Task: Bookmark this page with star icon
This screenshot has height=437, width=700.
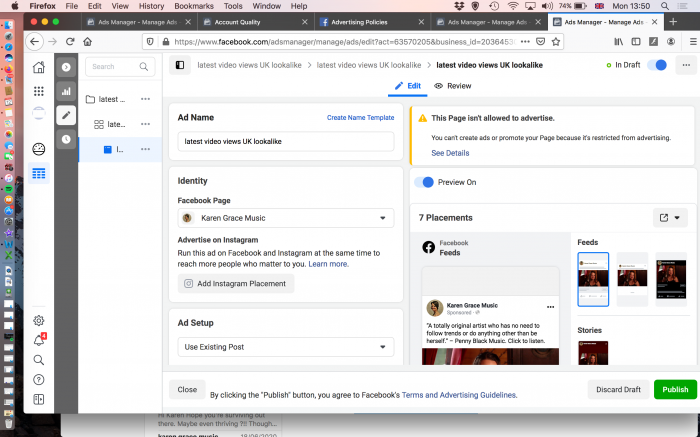Action: point(556,42)
